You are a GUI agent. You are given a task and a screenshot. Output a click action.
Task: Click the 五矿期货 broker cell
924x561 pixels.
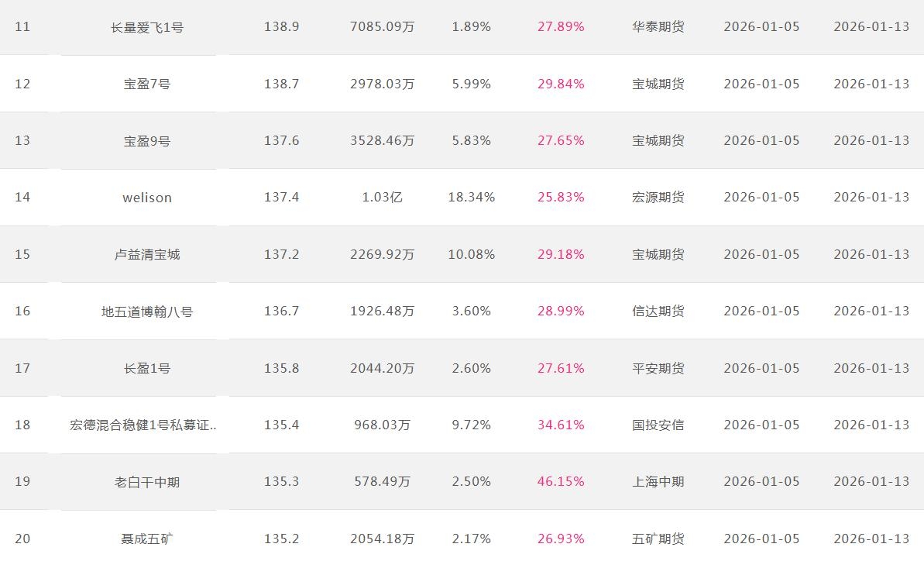[658, 539]
